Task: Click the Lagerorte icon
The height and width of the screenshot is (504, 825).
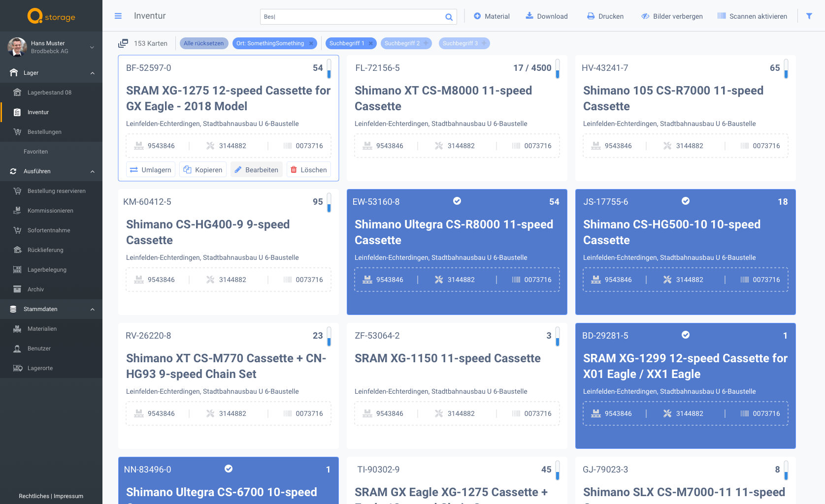Action: point(18,368)
